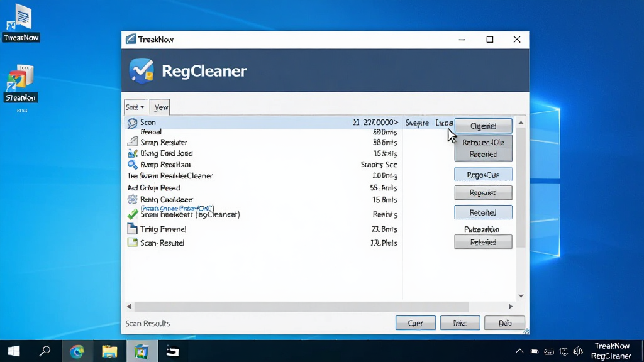This screenshot has height=362, width=644.
Task: Click horizontal scrollbar right arrow
Action: click(x=511, y=306)
